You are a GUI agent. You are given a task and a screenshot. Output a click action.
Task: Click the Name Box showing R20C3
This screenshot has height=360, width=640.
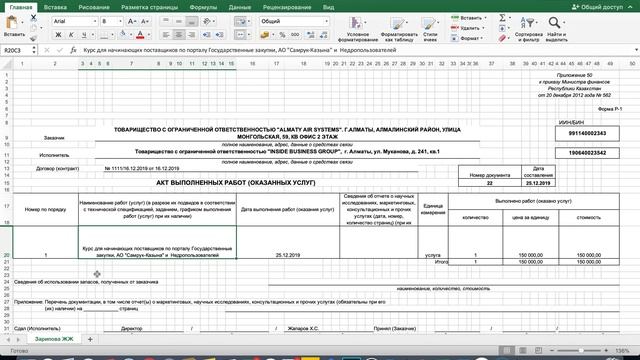click(16, 50)
